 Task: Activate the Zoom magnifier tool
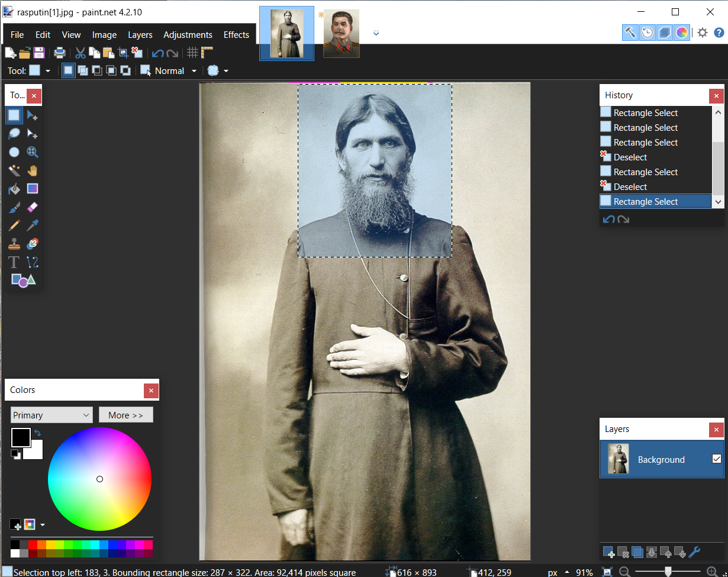33,152
